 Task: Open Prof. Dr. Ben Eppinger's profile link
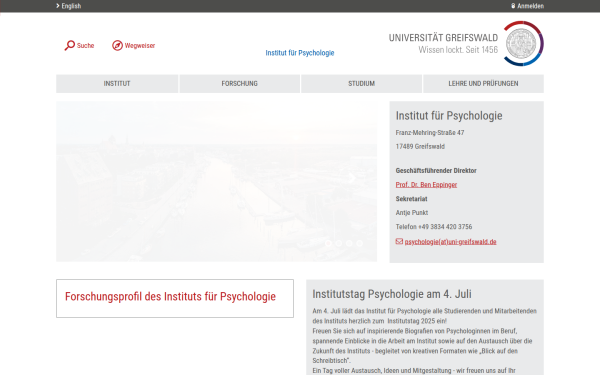point(426,184)
